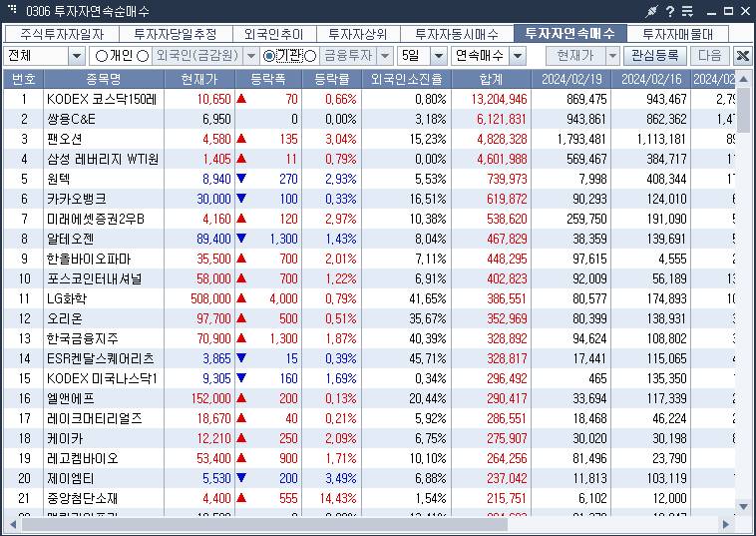This screenshot has height=536, width=756.
Task: Click the 현재가 button in toolbar
Action: [x=575, y=56]
